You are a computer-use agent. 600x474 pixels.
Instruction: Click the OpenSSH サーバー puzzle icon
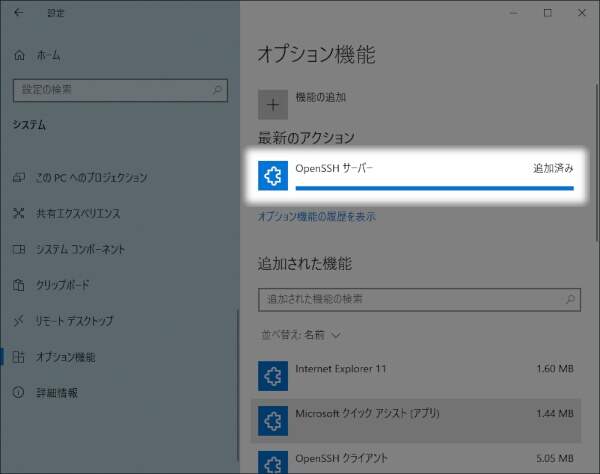273,176
